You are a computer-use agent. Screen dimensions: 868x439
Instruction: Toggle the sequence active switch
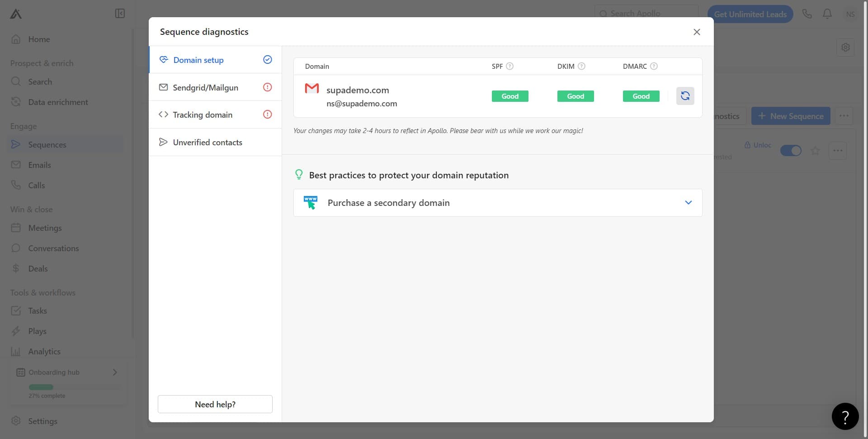pyautogui.click(x=791, y=150)
